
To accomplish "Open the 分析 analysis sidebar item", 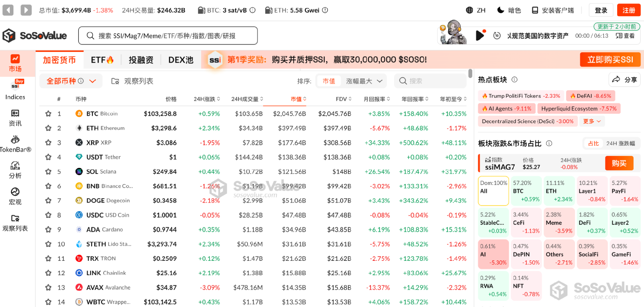I will click(15, 170).
